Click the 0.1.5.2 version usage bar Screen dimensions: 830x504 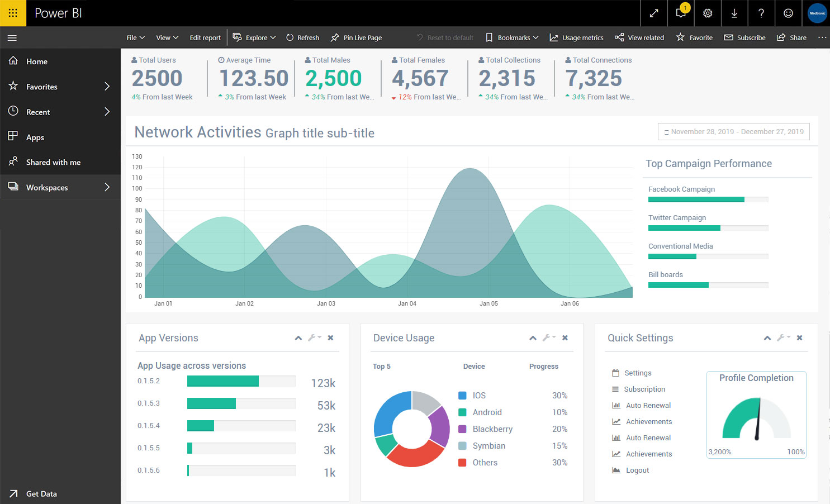click(241, 381)
